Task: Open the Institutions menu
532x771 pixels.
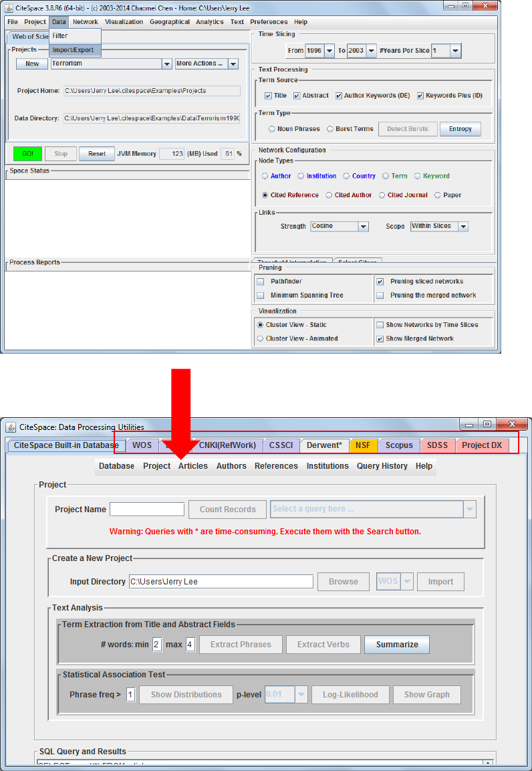Action: (327, 466)
